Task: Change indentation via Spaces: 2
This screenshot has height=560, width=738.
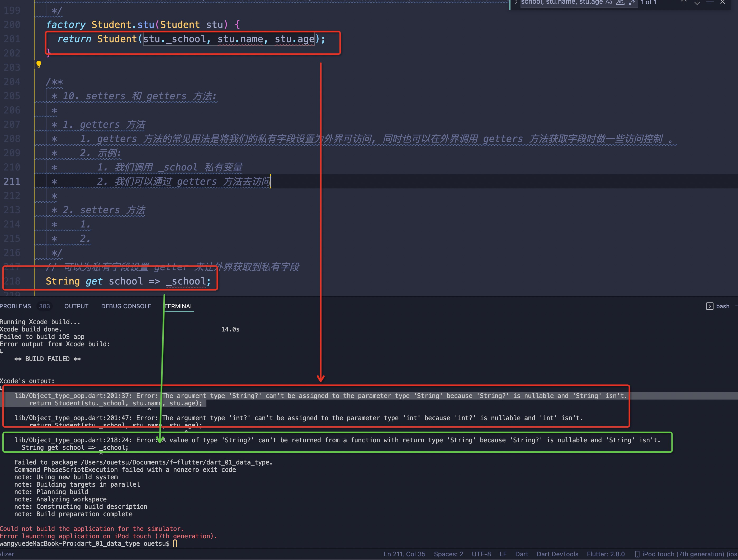Action: [x=448, y=554]
